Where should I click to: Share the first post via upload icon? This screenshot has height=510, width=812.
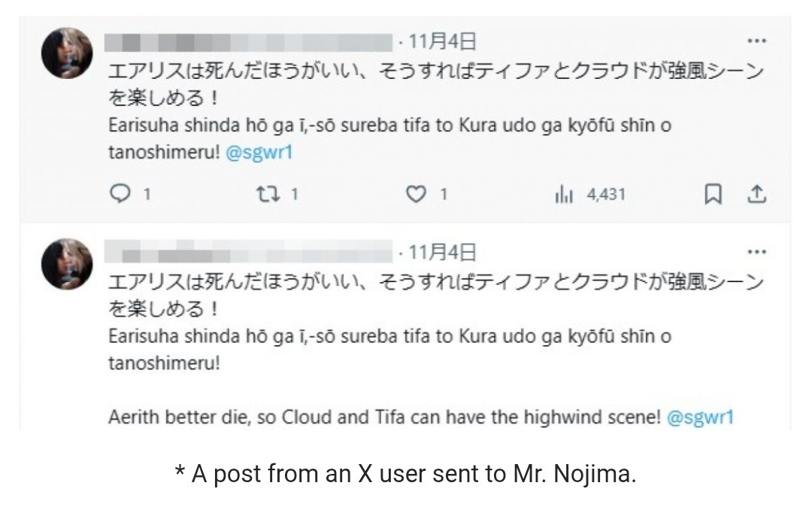coord(756,194)
